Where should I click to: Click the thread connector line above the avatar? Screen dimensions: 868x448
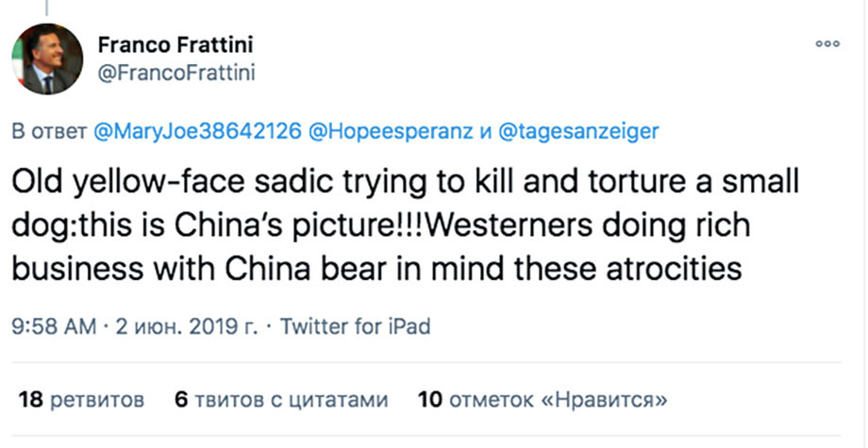(x=46, y=8)
